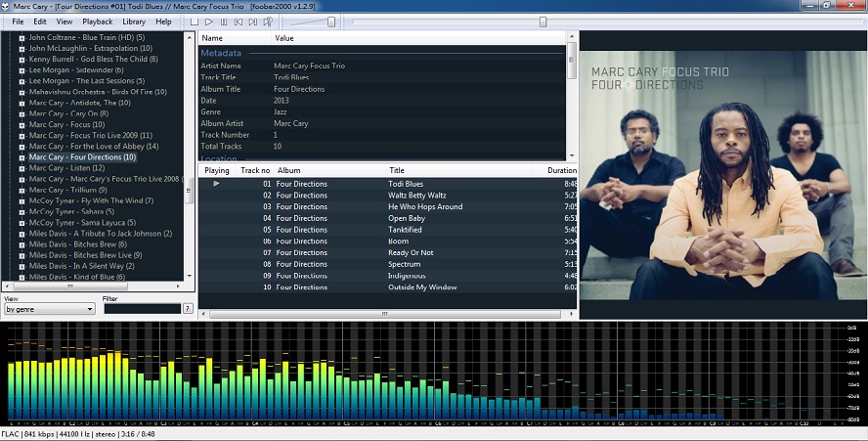Play a random track

[x=268, y=22]
